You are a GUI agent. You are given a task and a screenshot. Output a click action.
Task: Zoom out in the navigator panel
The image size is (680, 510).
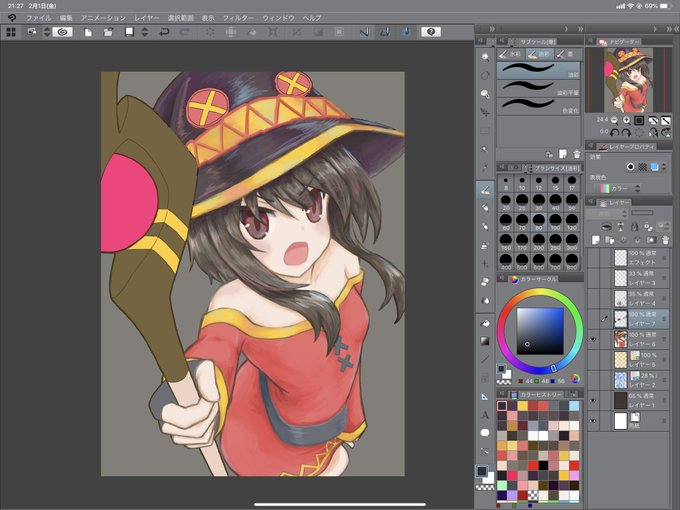pos(614,120)
